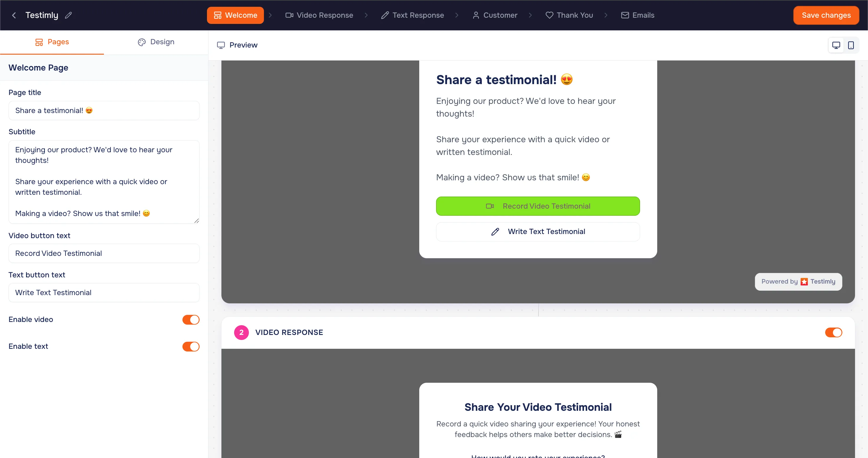The width and height of the screenshot is (868, 458).
Task: Click the Thank You heart icon
Action: point(549,15)
